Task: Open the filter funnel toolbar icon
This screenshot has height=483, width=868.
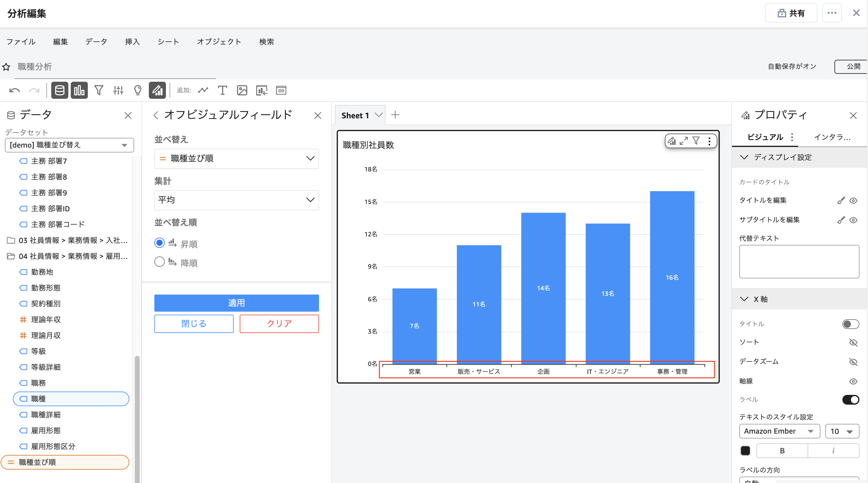Action: pyautogui.click(x=99, y=90)
